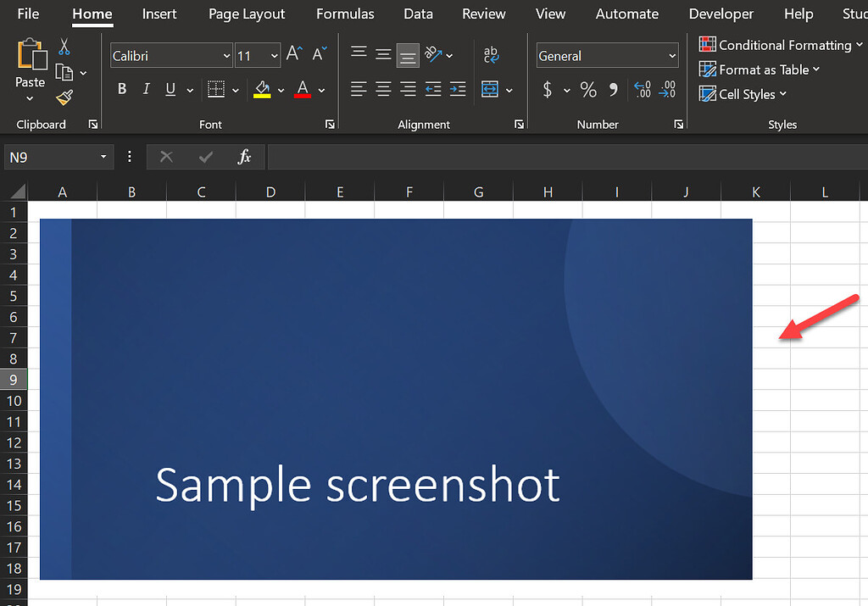This screenshot has width=868, height=606.
Task: Open General number format dropdown
Action: (672, 56)
